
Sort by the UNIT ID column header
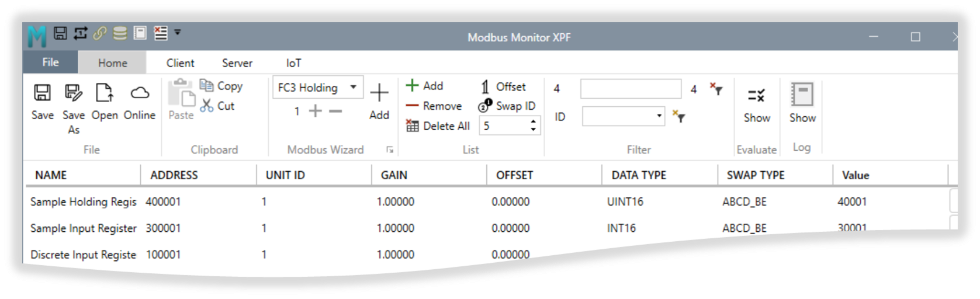click(285, 175)
